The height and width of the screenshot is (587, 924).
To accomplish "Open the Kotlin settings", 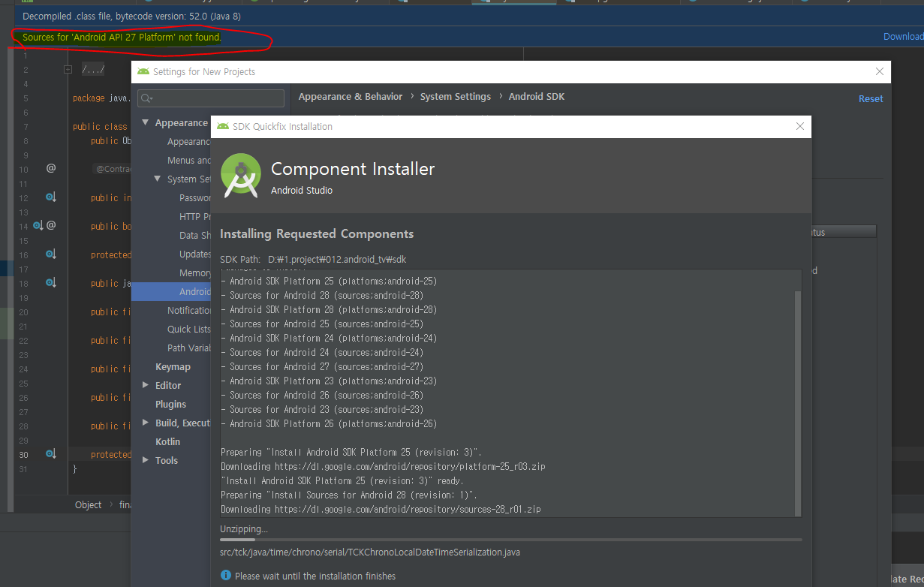I will coord(167,441).
